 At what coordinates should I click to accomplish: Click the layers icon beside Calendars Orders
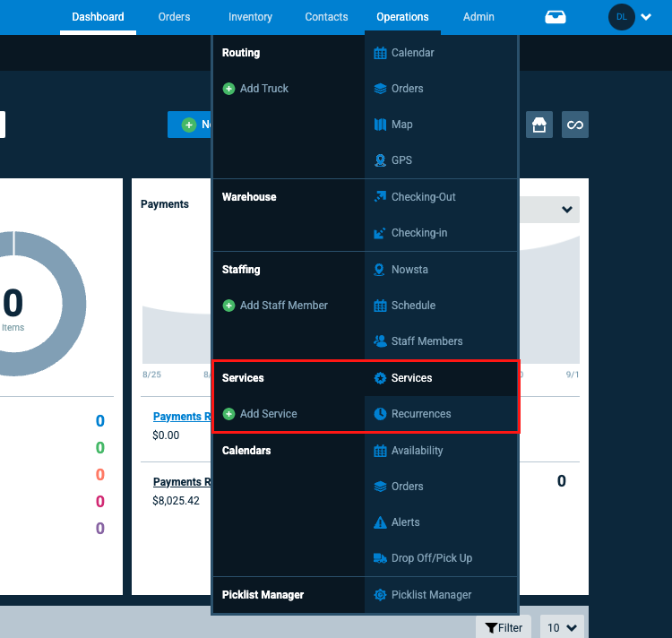tap(380, 487)
